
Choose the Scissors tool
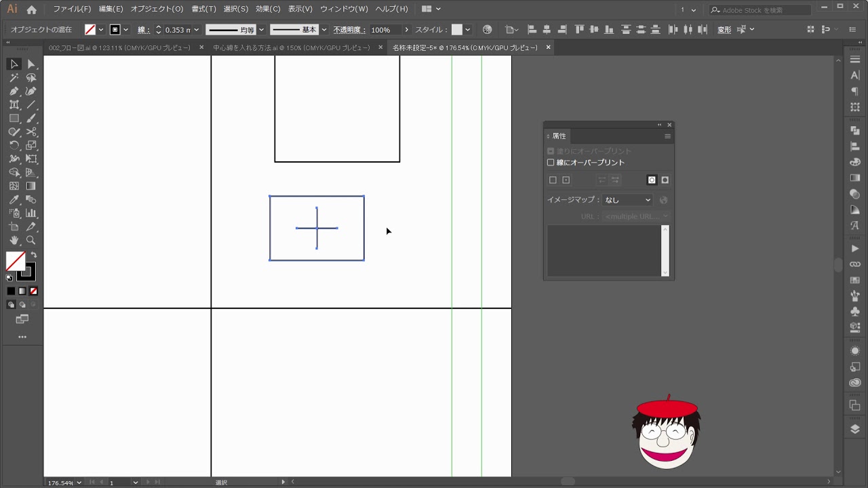pos(31,132)
